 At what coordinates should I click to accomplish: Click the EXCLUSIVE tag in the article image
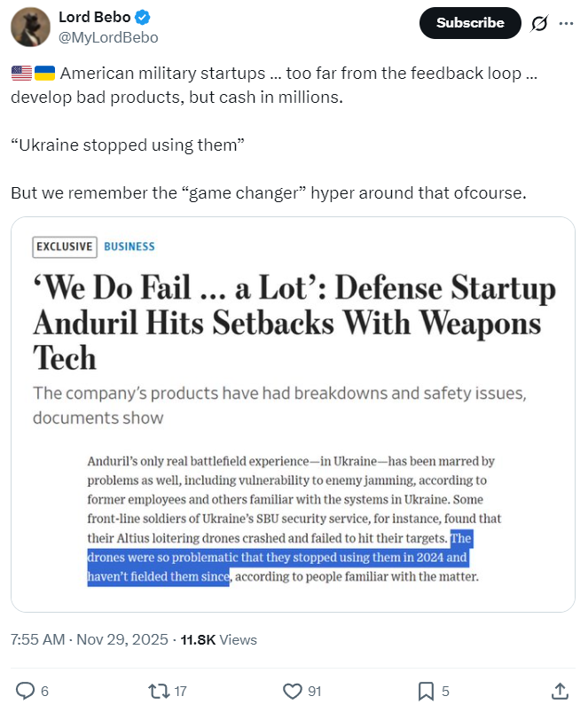[64, 246]
